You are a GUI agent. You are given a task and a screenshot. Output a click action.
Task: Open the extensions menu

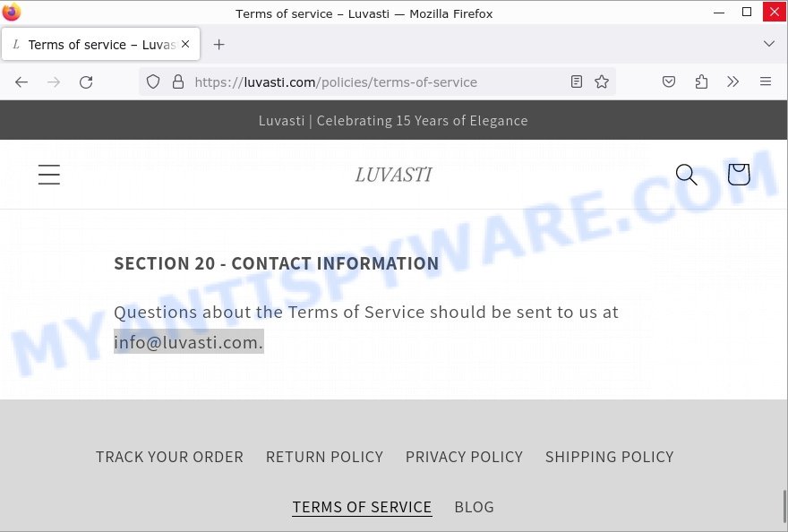pos(701,82)
